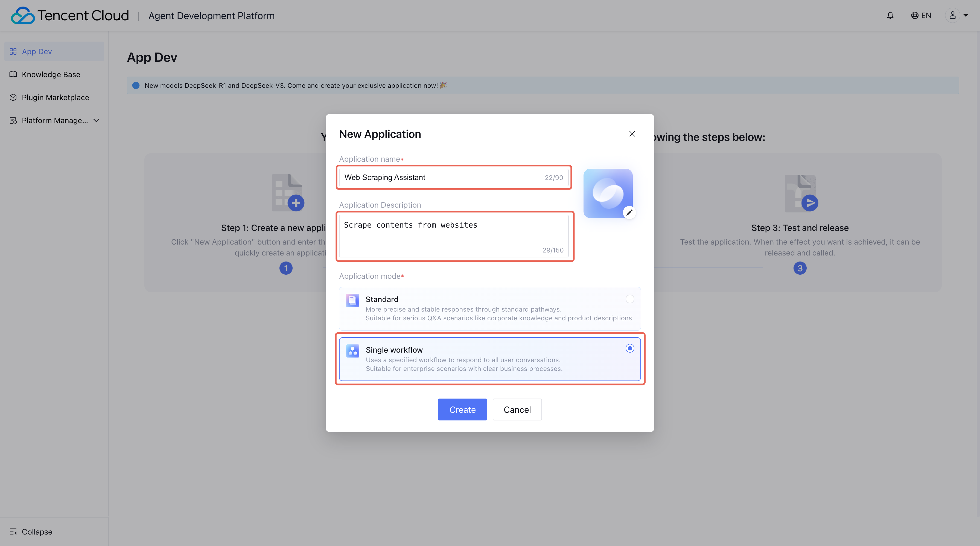Click the notification bell icon
Viewport: 980px width, 546px height.
(x=890, y=16)
